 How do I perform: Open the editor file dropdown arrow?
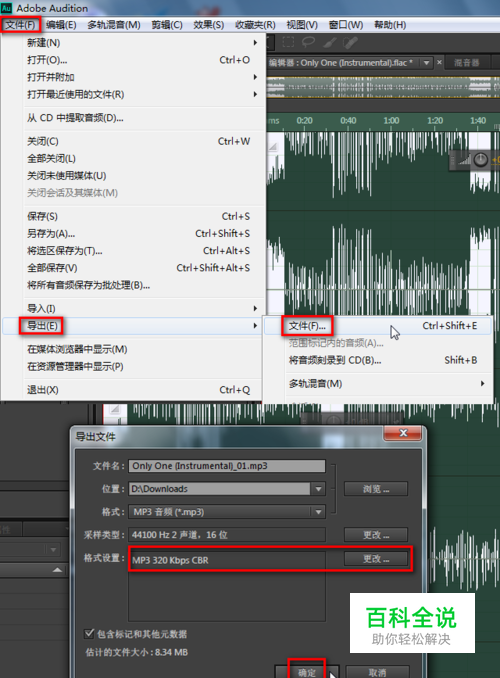click(426, 63)
